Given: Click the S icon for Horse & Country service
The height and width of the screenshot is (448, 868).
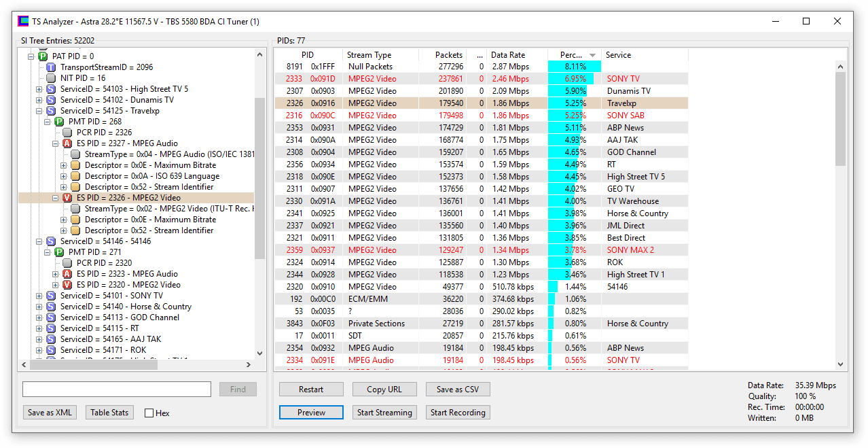Looking at the screenshot, I should (51, 307).
